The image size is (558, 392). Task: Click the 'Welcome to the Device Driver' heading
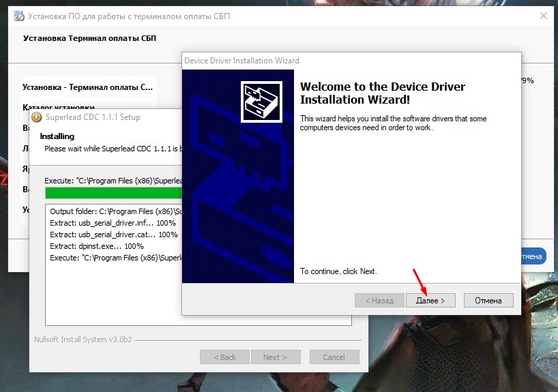(x=383, y=87)
